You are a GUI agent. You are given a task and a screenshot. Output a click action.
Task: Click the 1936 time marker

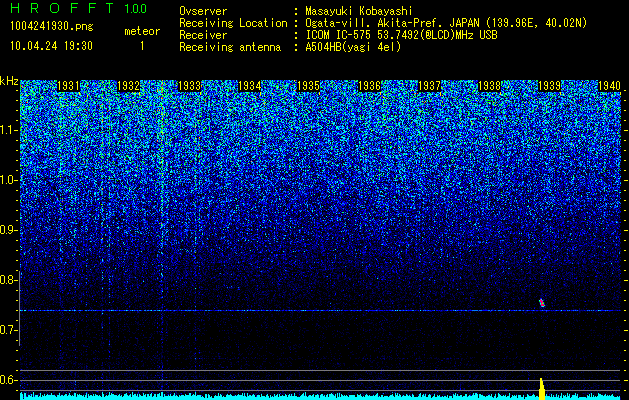[x=369, y=86]
